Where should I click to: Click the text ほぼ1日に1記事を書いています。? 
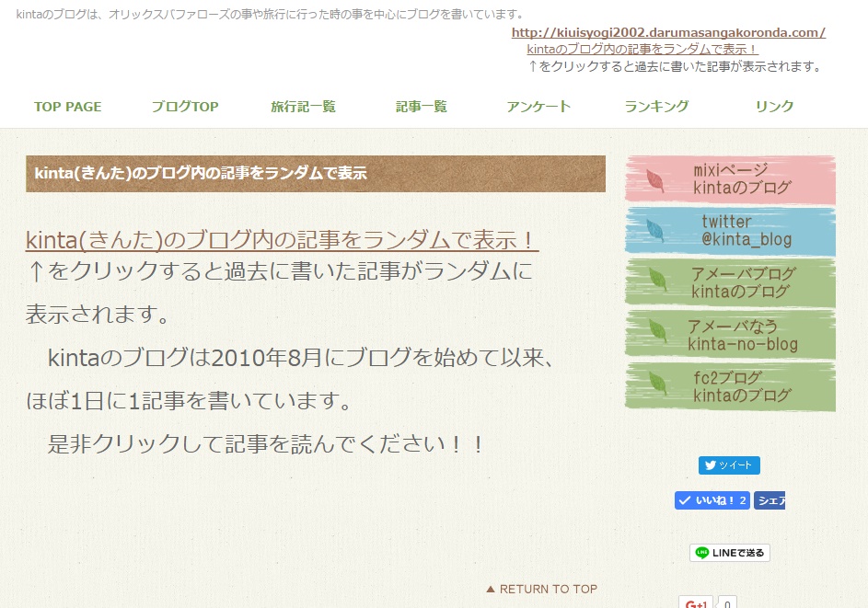[189, 401]
